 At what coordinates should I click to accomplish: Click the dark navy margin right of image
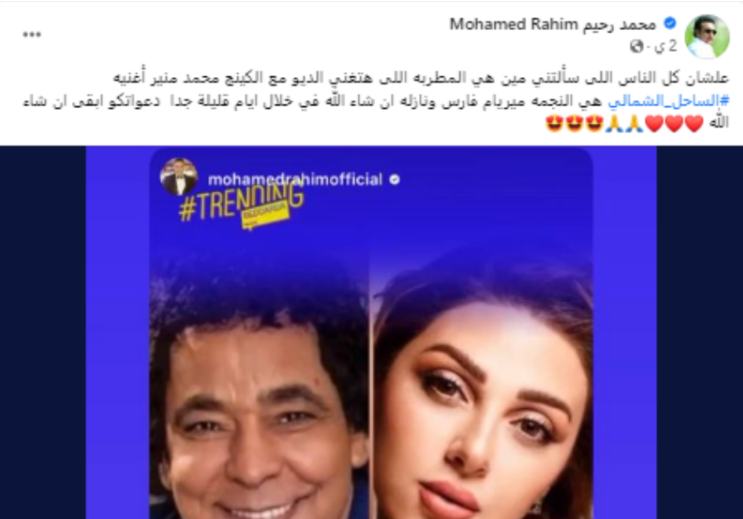point(700,332)
